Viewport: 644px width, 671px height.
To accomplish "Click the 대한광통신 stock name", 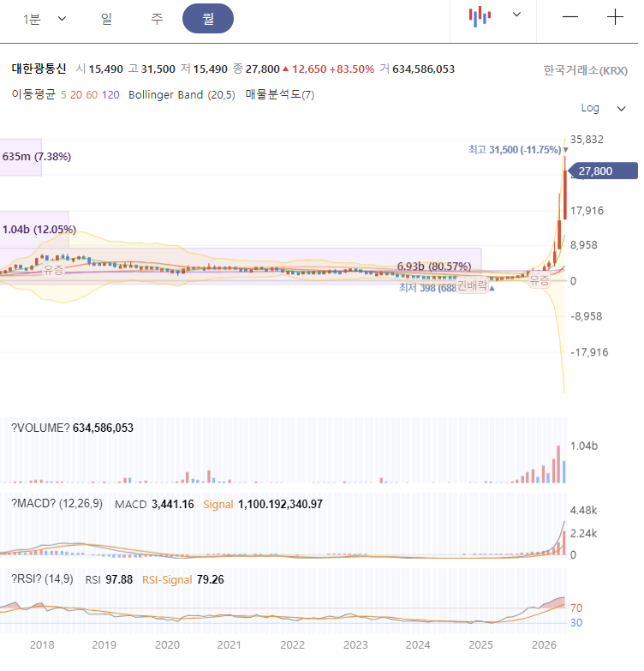I will click(x=39, y=69).
